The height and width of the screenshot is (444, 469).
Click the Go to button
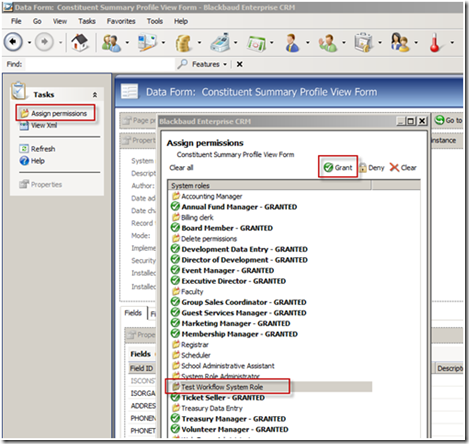[449, 120]
